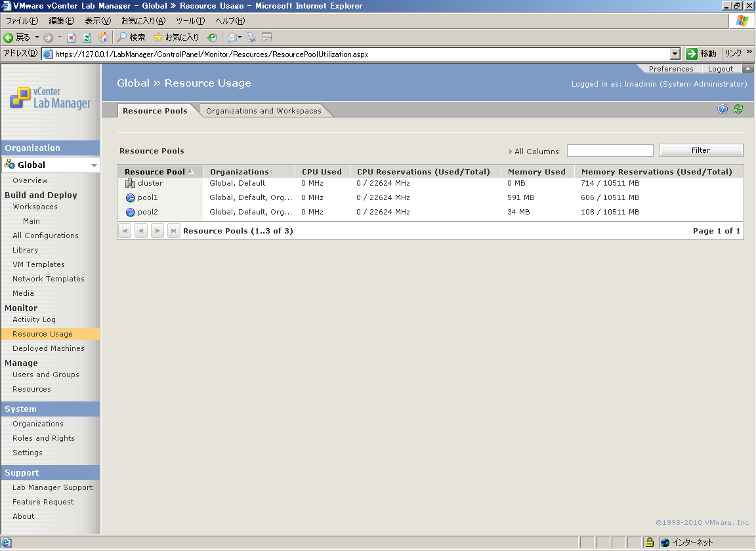The image size is (756, 551).
Task: Click the IE Back arrow icon
Action: click(8, 37)
